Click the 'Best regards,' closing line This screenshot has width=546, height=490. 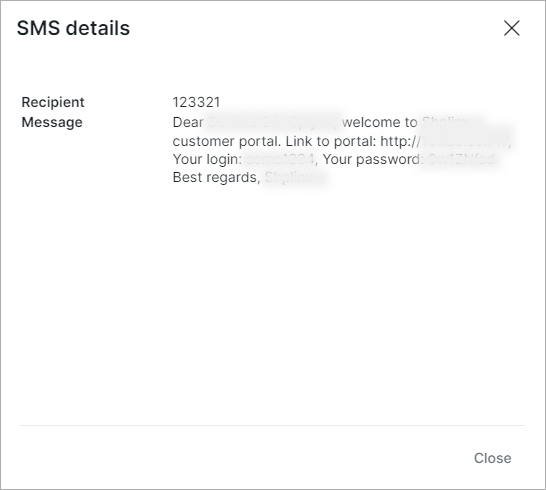click(217, 178)
